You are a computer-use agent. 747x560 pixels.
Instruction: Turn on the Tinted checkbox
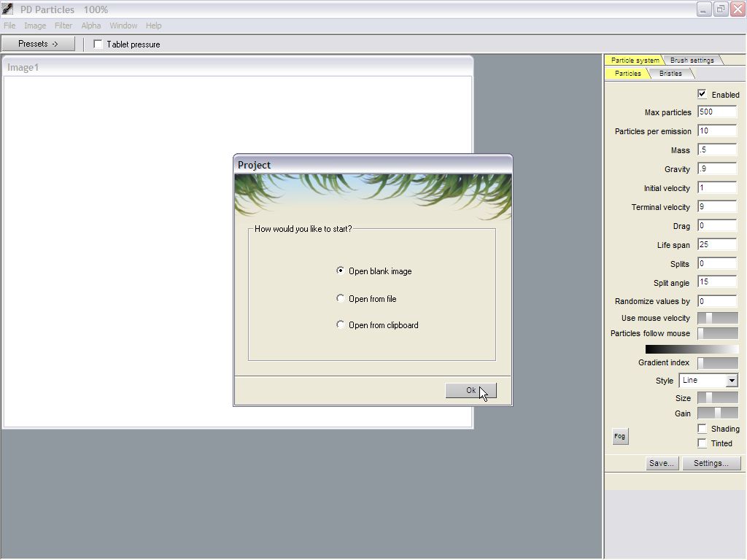702,443
